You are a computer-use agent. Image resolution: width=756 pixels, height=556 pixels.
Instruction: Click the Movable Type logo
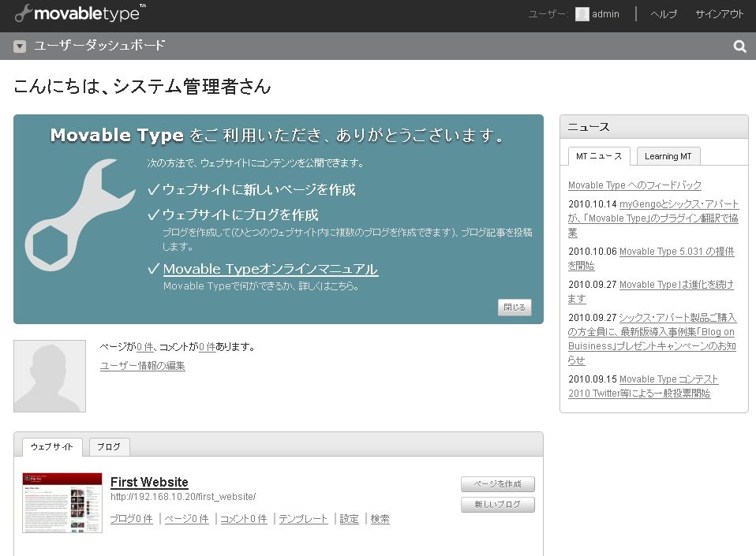80,13
